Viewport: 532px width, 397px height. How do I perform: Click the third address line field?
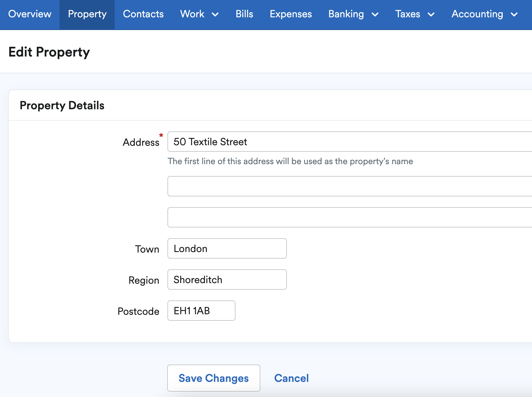[298, 217]
